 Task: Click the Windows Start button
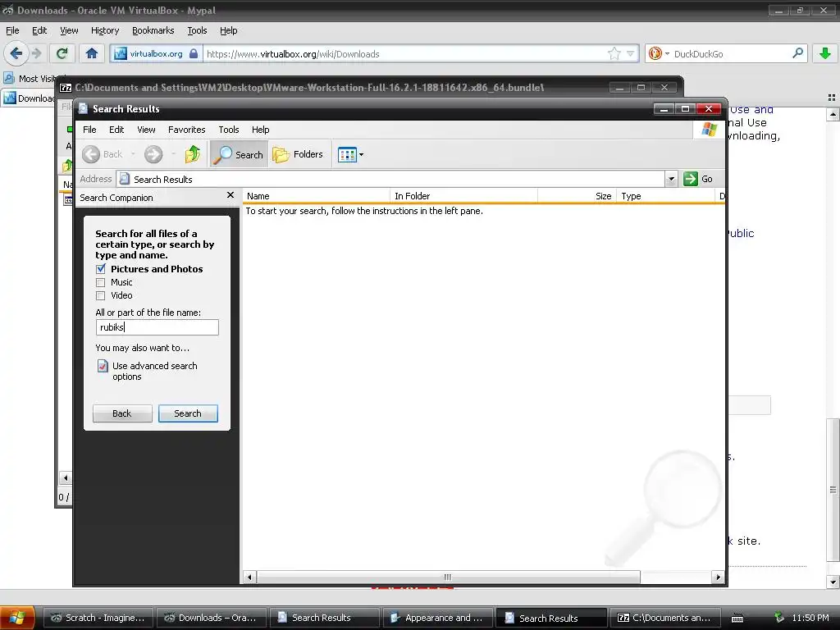point(17,618)
